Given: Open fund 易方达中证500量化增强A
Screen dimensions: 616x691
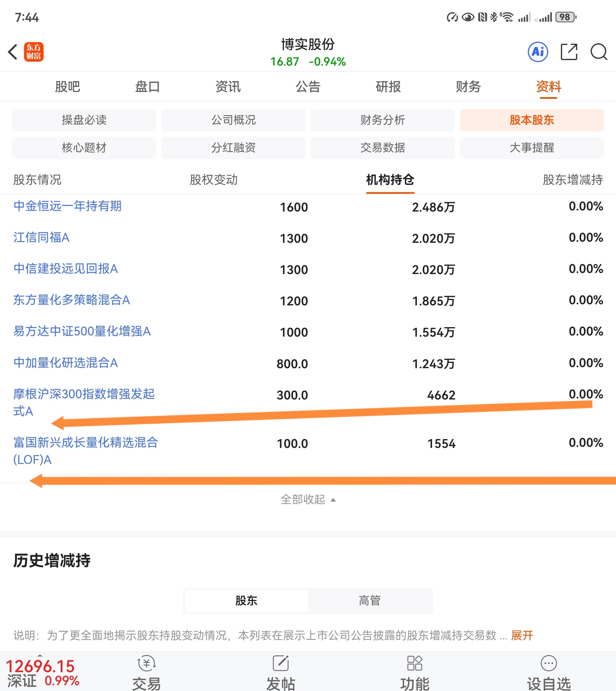Looking at the screenshot, I should pos(82,331).
